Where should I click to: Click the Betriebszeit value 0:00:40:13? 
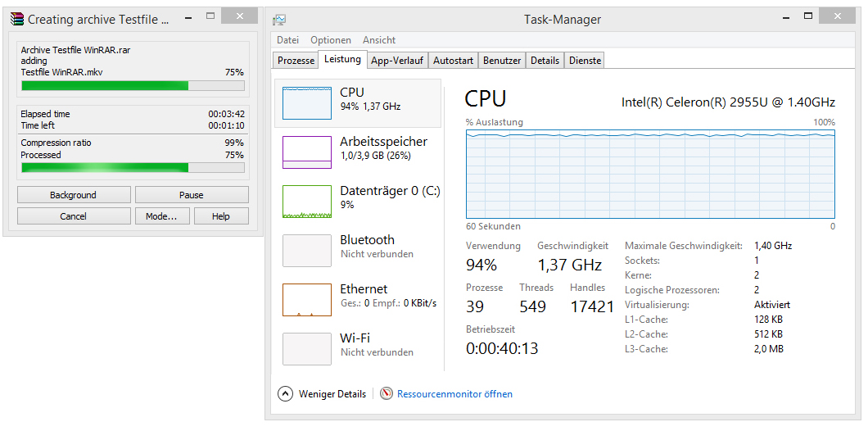pos(502,348)
